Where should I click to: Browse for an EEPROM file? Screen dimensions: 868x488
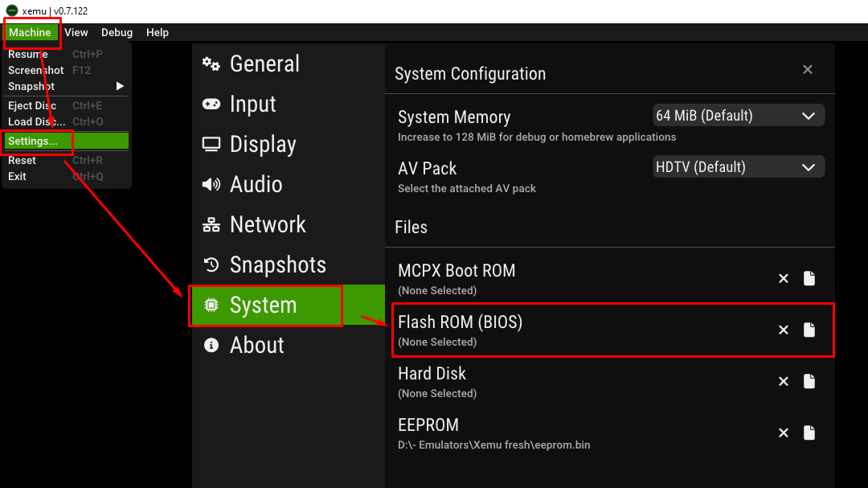click(809, 433)
